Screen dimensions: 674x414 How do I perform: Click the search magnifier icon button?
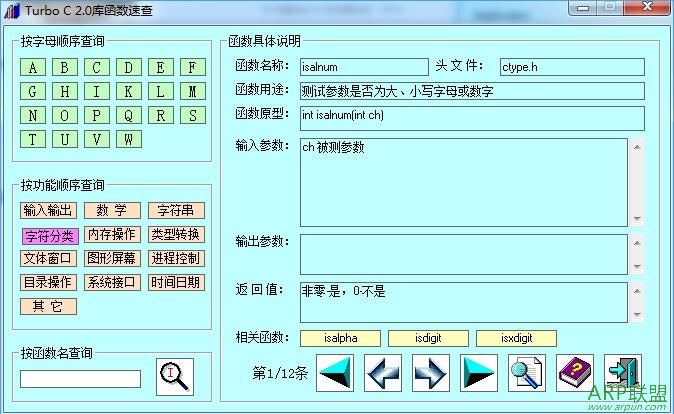175,377
